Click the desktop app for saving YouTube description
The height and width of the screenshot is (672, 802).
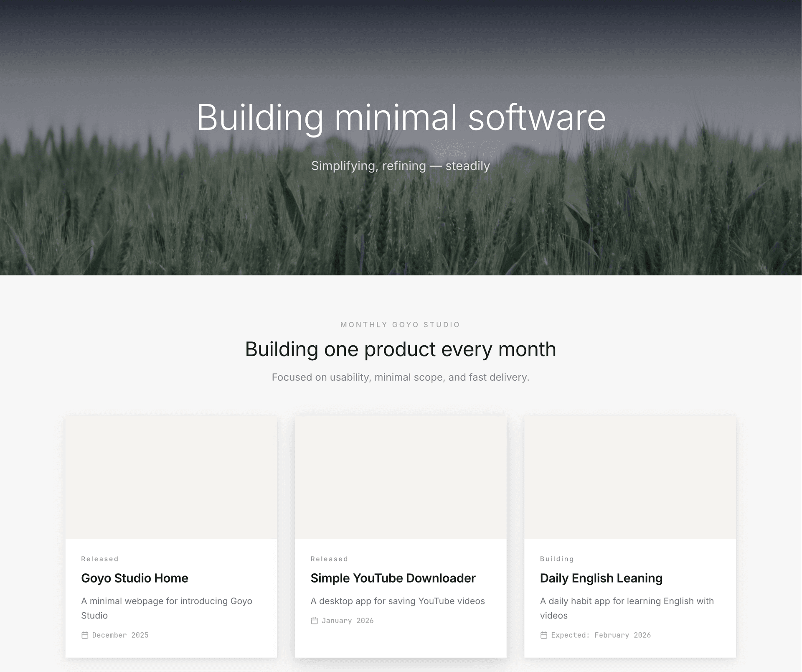(397, 601)
